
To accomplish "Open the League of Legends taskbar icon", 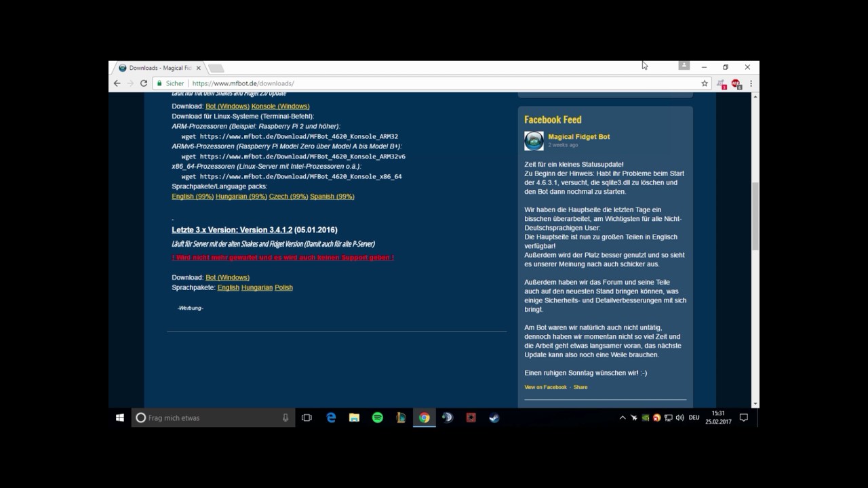I will click(x=401, y=418).
